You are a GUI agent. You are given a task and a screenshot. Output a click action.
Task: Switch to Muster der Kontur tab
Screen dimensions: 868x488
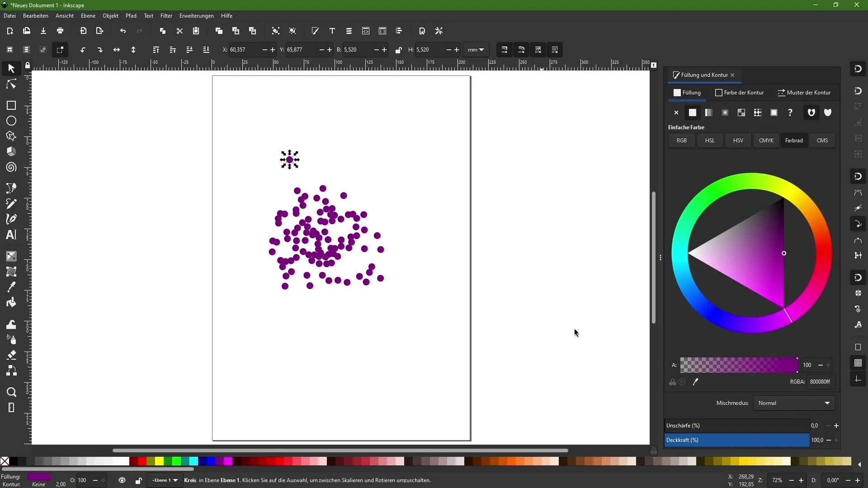point(804,93)
